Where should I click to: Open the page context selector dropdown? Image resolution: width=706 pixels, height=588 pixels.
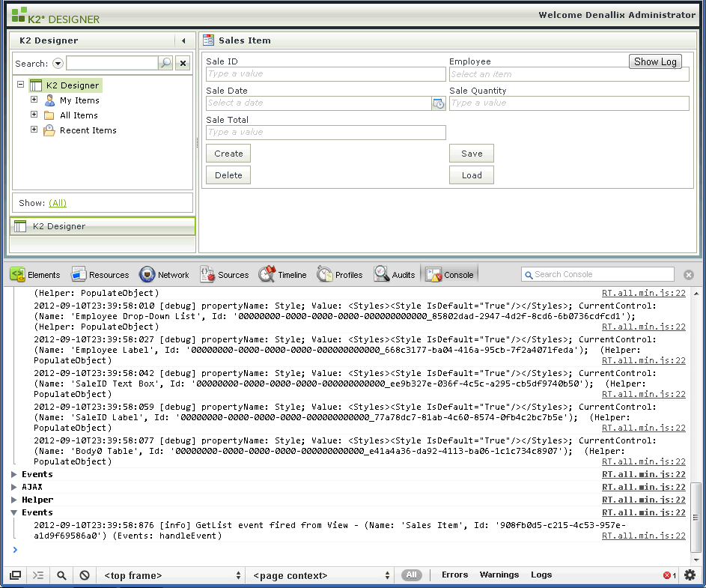click(319, 575)
